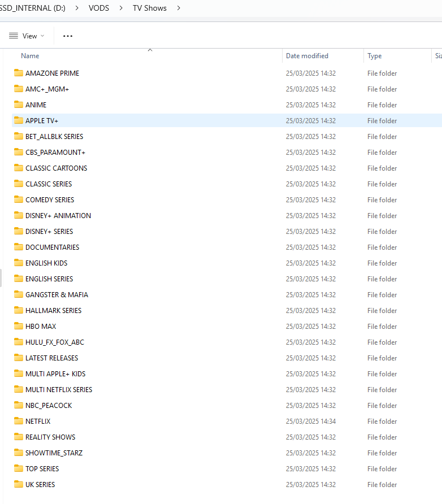Click the HBO MAX folder icon

coord(19,326)
